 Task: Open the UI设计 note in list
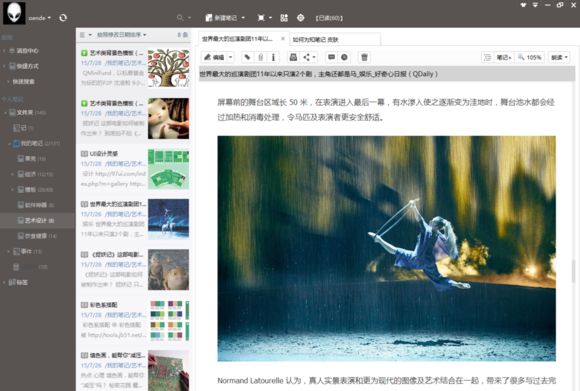tap(134, 169)
